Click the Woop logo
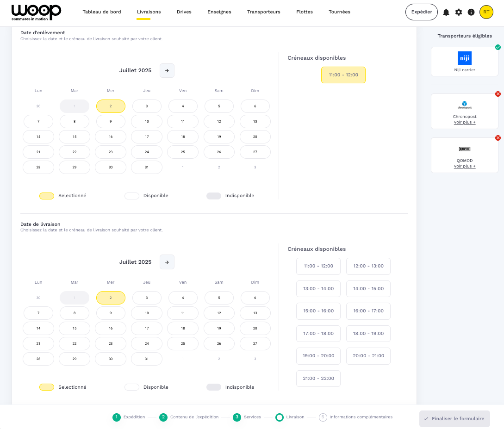Viewport: 504px width, 429px height. (36, 12)
